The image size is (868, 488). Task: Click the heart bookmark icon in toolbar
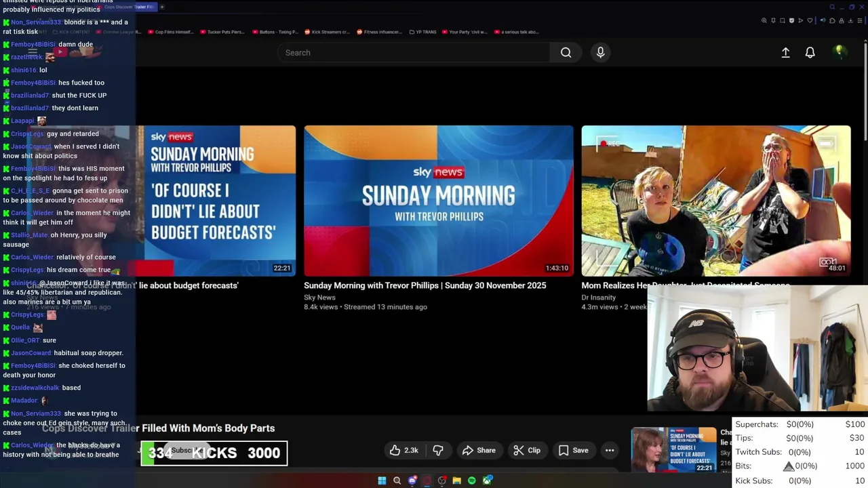point(810,20)
